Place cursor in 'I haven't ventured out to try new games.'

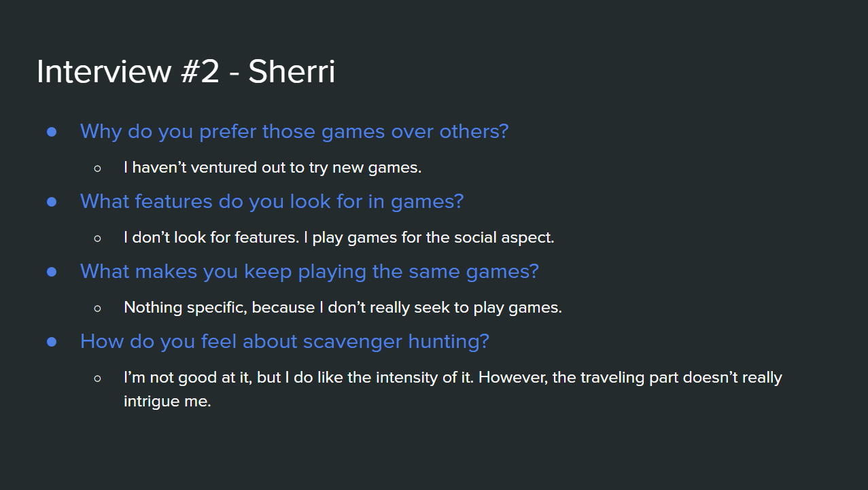[273, 167]
